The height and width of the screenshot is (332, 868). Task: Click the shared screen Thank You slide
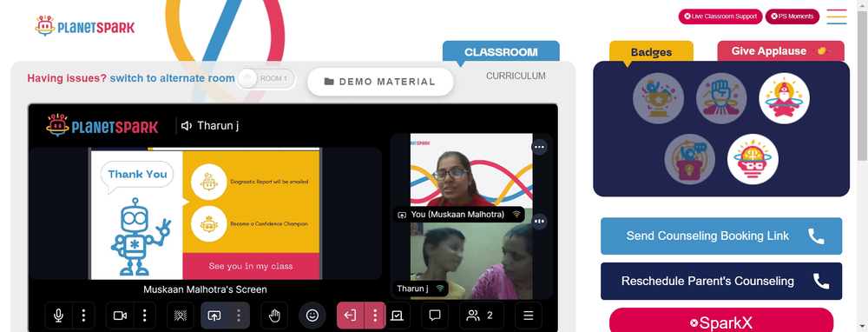point(206,214)
